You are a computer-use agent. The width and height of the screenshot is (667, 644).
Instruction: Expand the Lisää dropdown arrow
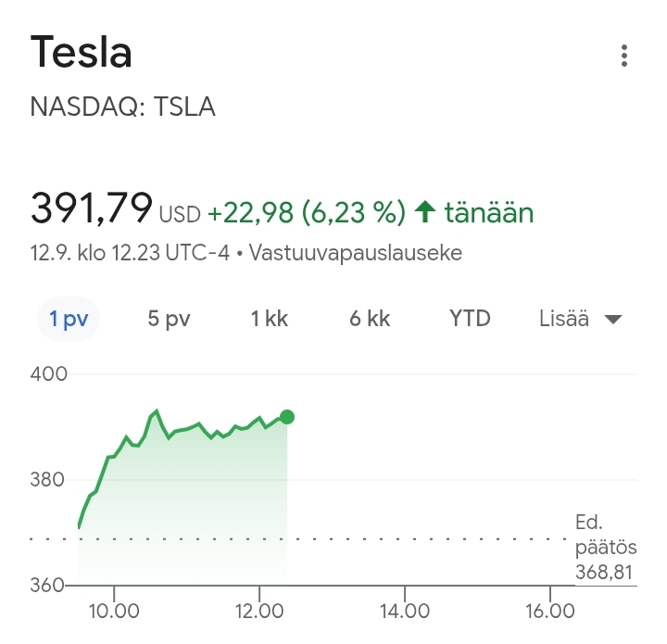point(612,320)
